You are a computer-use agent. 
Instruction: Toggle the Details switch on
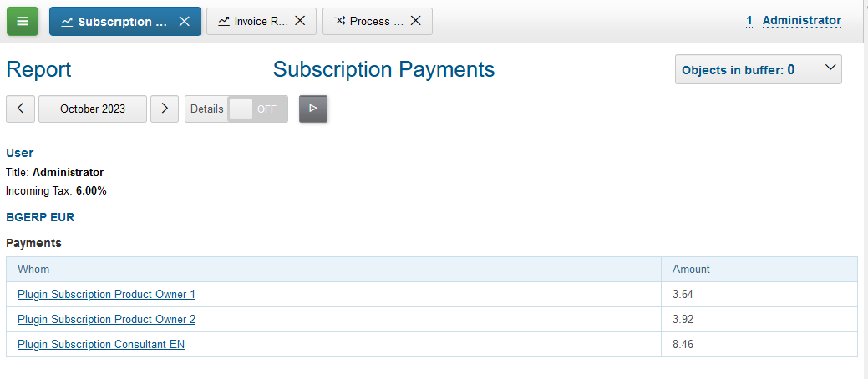coord(257,109)
